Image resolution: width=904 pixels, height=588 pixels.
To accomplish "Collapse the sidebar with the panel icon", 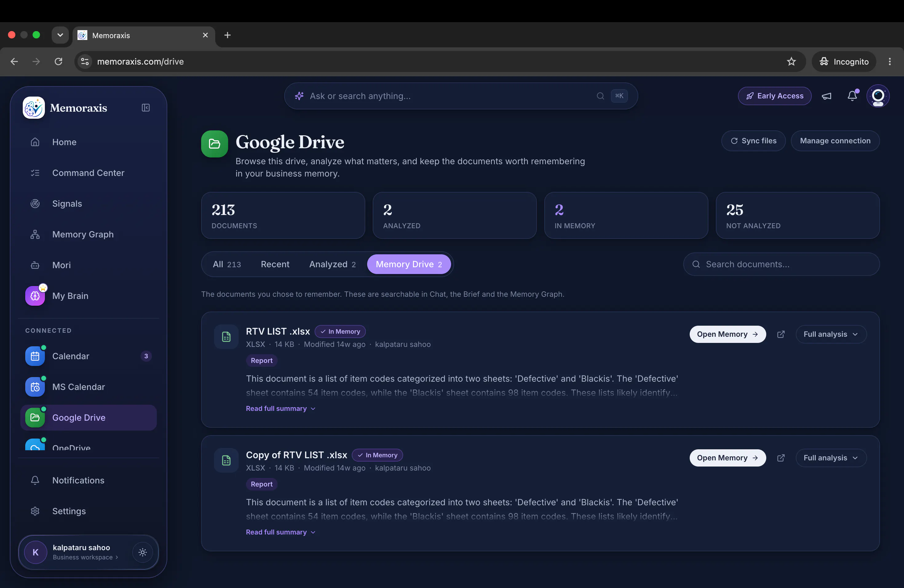I will (x=145, y=108).
